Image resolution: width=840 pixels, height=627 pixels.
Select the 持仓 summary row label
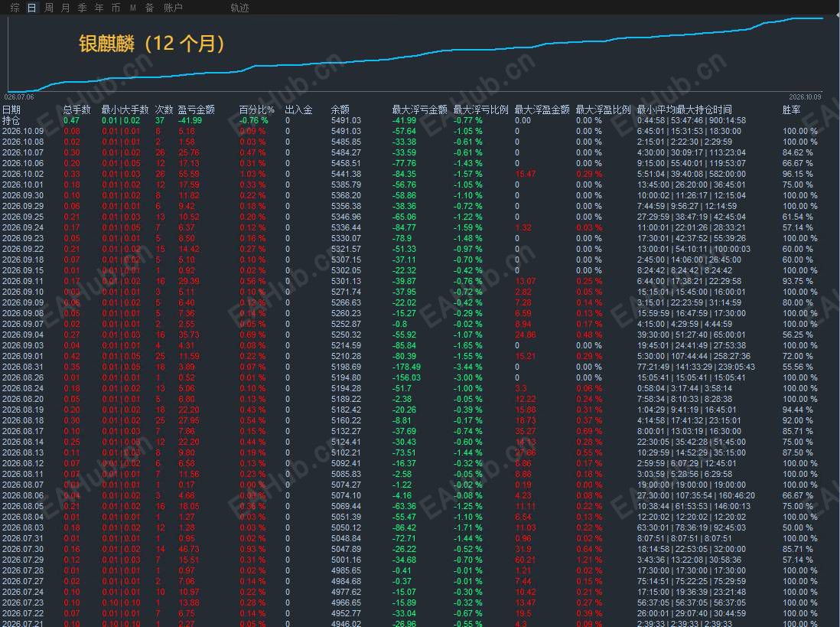coord(11,121)
